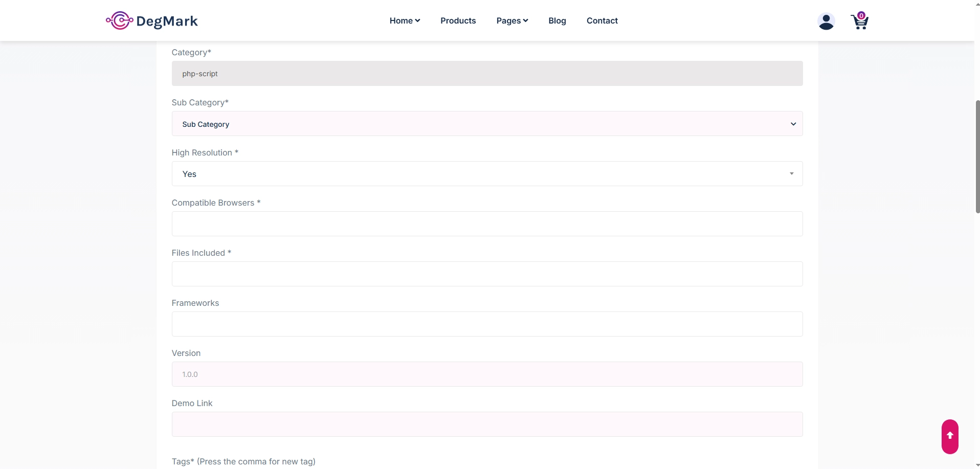Open the High Resolution select box
980x469 pixels.
pos(486,174)
